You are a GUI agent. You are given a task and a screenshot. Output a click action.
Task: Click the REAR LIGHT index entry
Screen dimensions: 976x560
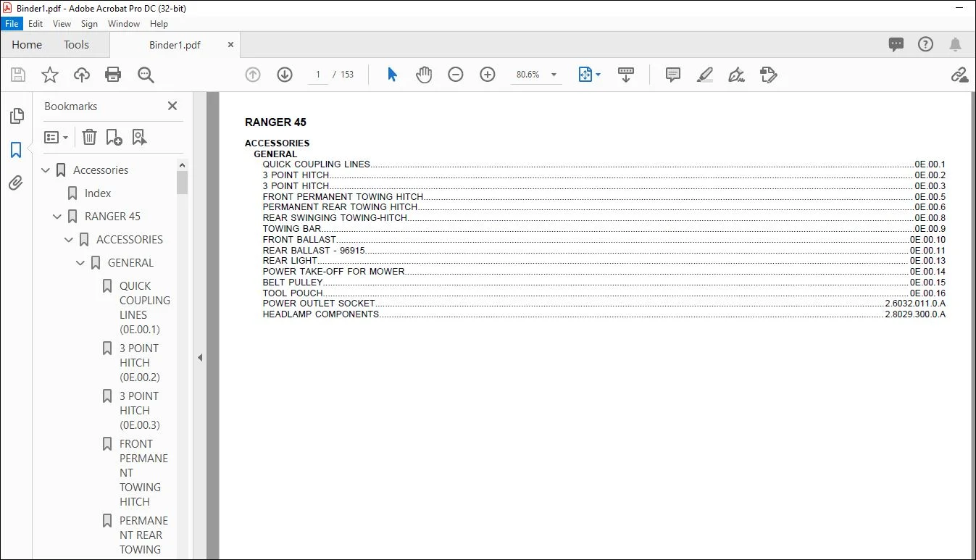tap(290, 261)
